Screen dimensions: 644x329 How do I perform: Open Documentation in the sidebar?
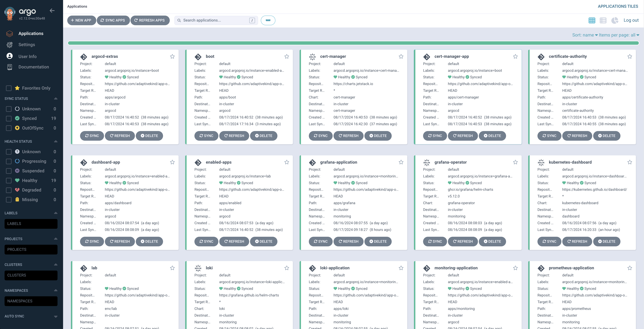[x=33, y=67]
